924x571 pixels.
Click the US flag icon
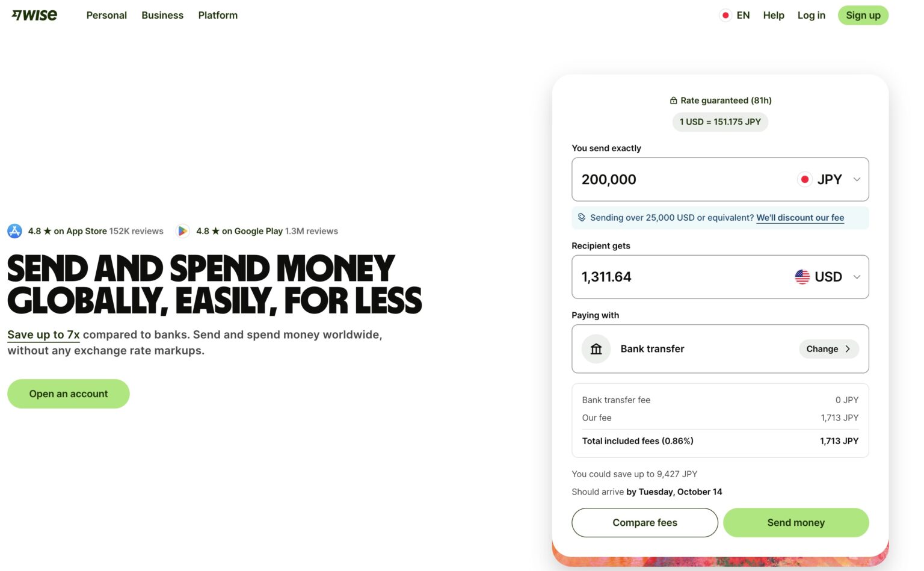pyautogui.click(x=802, y=277)
